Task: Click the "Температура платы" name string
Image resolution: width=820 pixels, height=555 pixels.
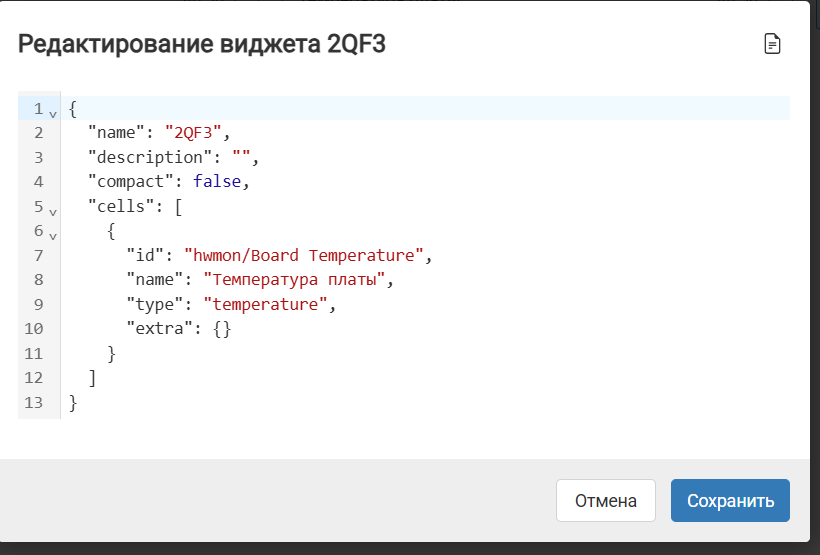Action: click(294, 280)
